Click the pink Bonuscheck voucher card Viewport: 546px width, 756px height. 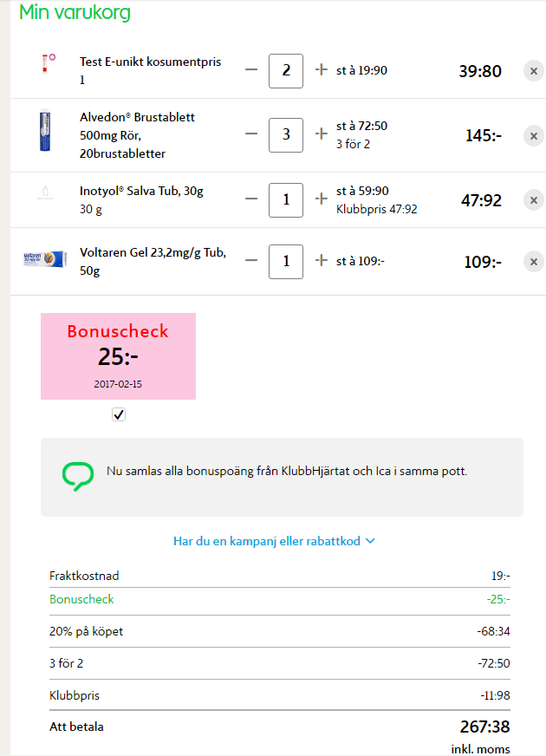pyautogui.click(x=118, y=356)
